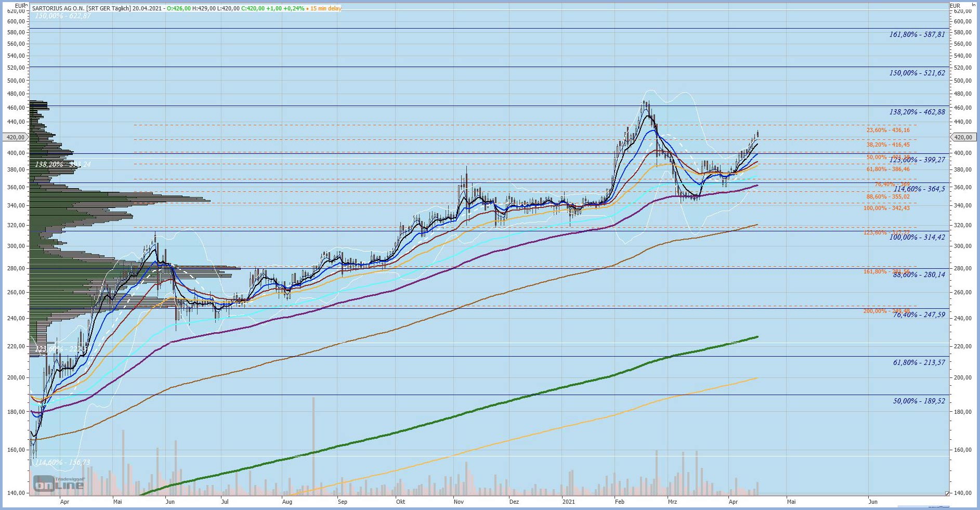Click orange retracement label 100,00% - 342,43

point(886,208)
